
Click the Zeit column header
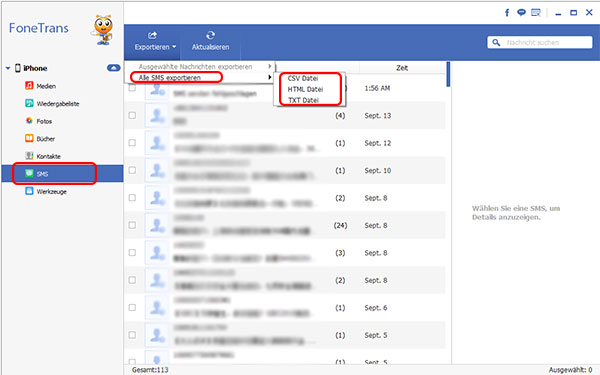[x=402, y=68]
